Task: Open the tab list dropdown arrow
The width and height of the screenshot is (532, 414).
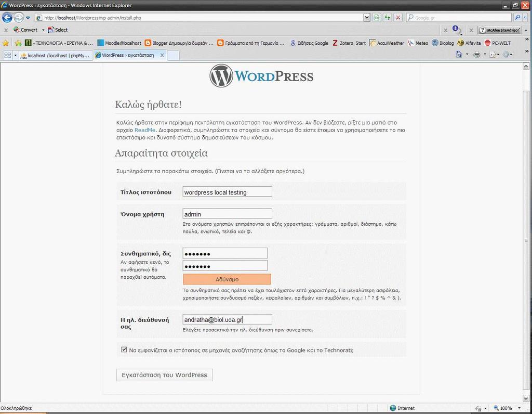Action: [x=15, y=55]
